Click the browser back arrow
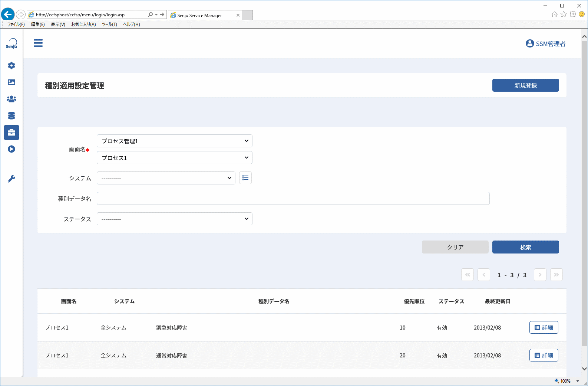Screen dimensions: 588x386 pos(7,14)
